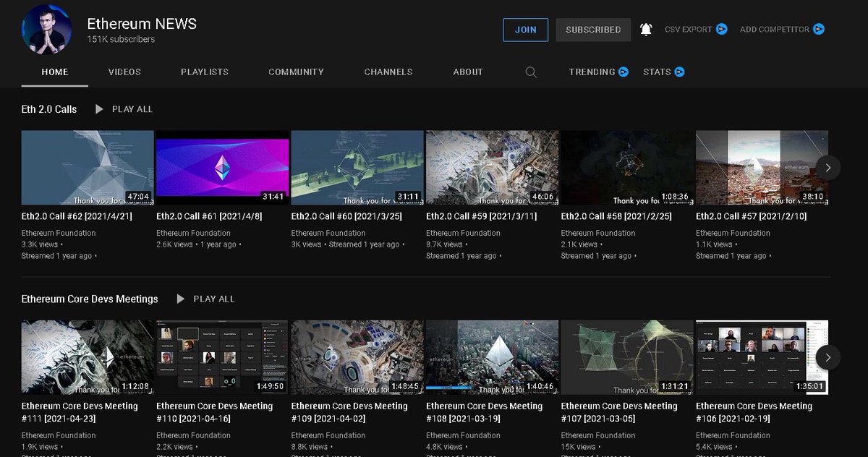
Task: Click the blue icon next to STATS
Action: tap(679, 72)
